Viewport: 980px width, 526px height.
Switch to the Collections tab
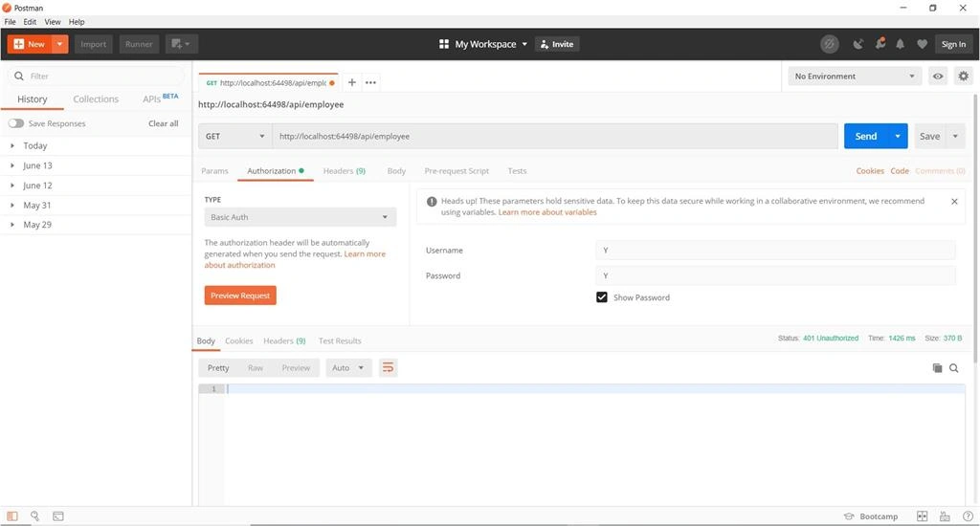click(96, 99)
